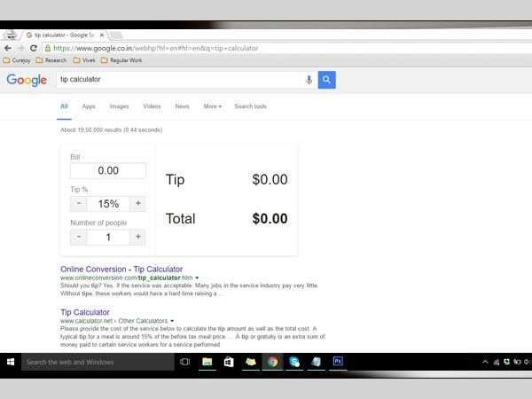Open Photoshop from the taskbar
The height and width of the screenshot is (399, 532).
pos(338,362)
